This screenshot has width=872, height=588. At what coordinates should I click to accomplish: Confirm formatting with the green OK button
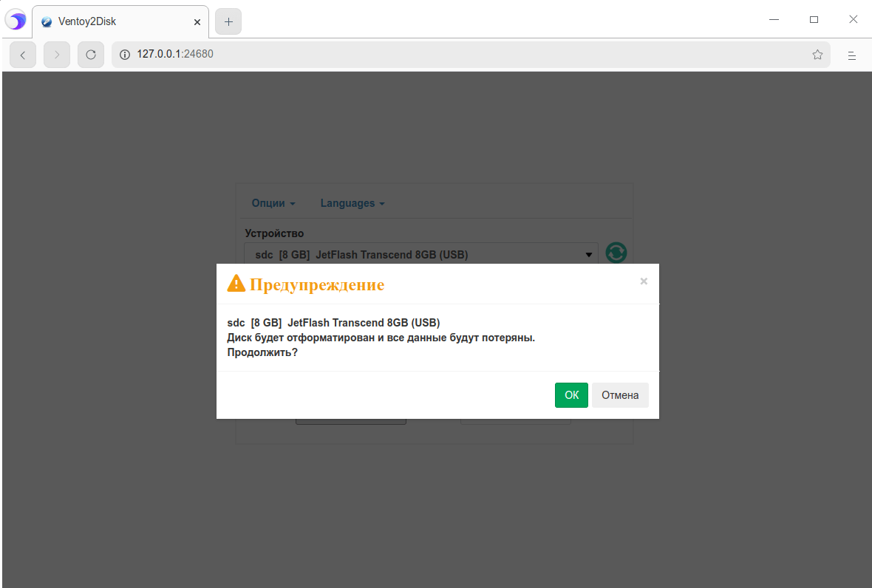(x=571, y=395)
